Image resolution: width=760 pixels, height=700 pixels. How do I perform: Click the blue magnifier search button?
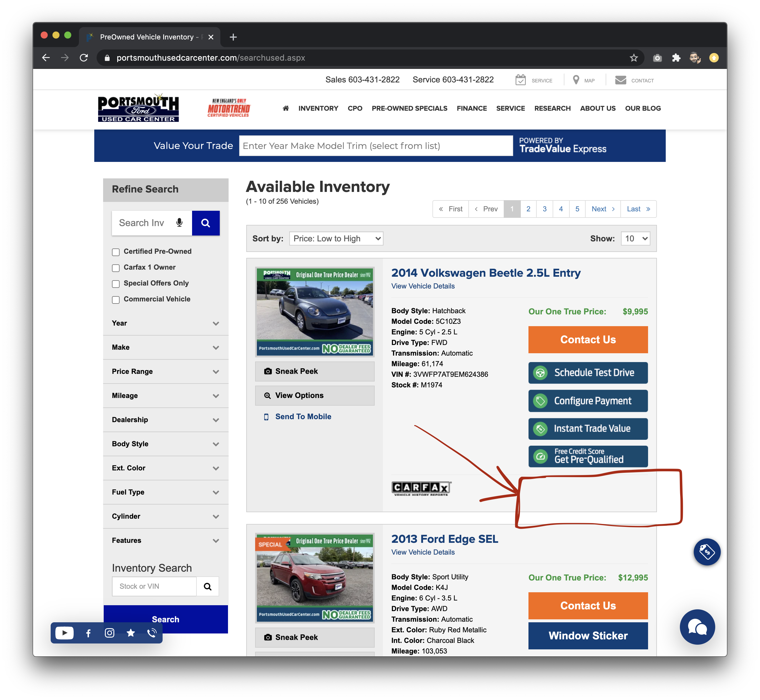pyautogui.click(x=205, y=223)
